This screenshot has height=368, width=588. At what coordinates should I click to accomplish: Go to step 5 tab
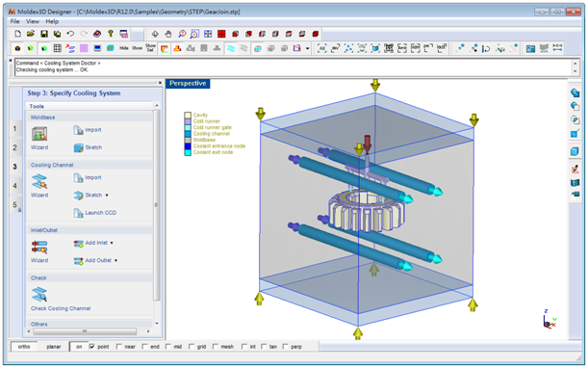click(x=15, y=204)
